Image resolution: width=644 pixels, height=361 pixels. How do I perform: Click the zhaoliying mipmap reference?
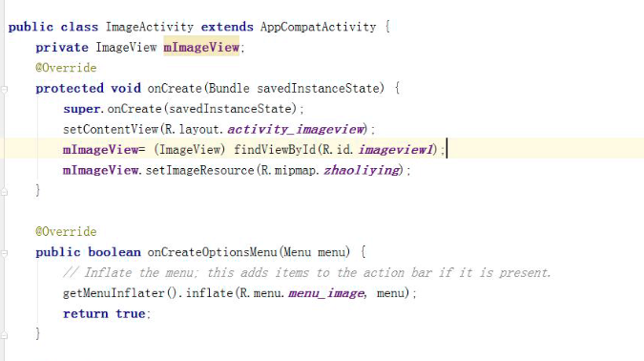(362, 170)
